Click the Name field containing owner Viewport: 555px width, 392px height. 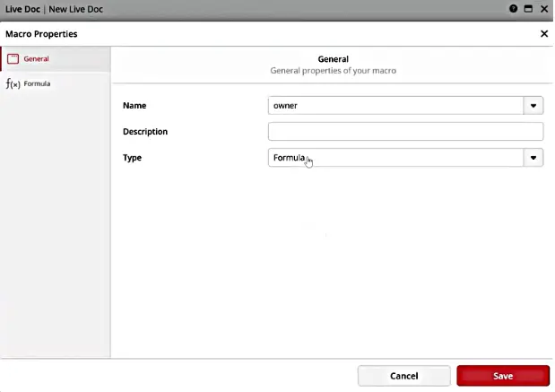coord(395,106)
